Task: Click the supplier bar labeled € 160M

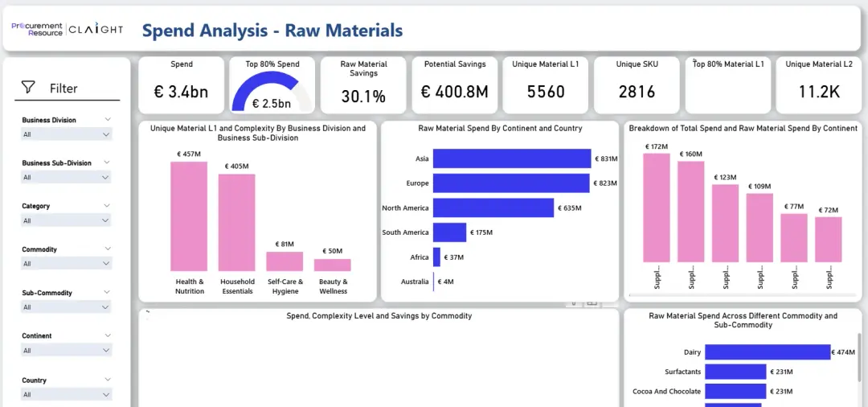Action: [691, 212]
